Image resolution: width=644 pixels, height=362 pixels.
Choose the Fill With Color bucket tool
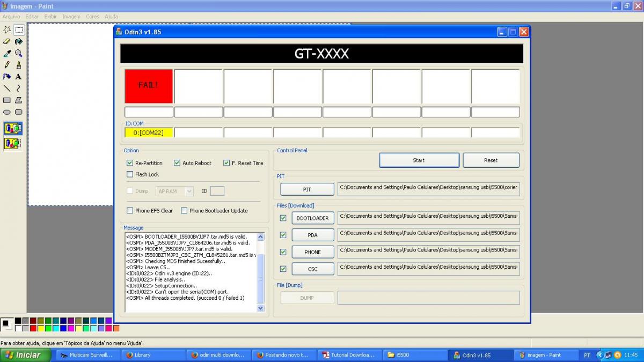click(x=19, y=42)
